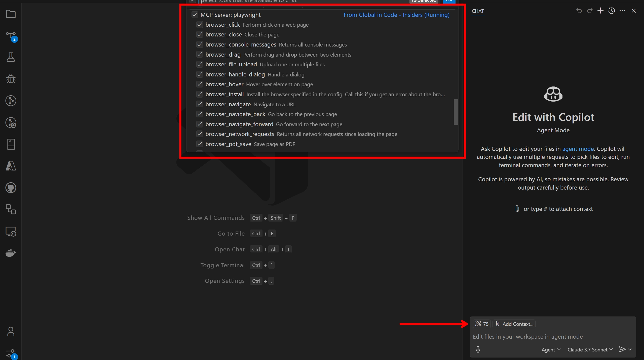Screen dimensions: 644x360
Task: Open the Git graph circle icon
Action: pos(11,101)
